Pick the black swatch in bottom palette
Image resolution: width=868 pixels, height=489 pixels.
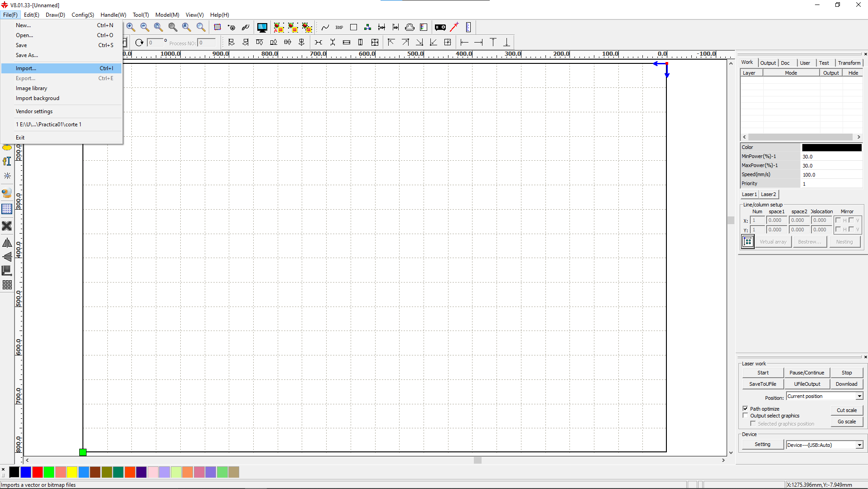(x=14, y=472)
